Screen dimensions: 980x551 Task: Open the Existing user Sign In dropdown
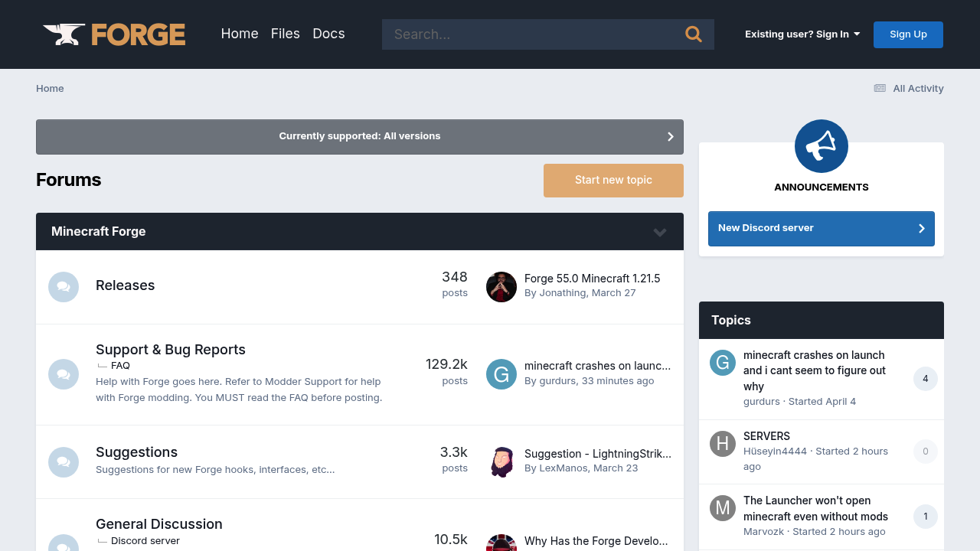(802, 34)
